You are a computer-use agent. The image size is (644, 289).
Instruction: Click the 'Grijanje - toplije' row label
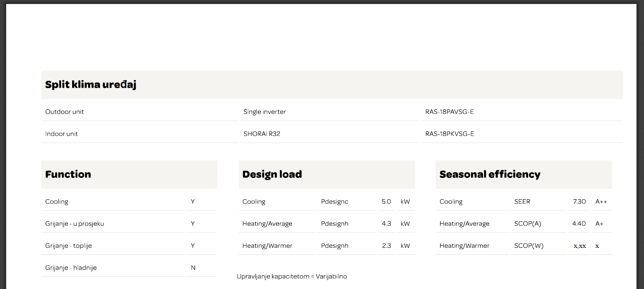[69, 246]
